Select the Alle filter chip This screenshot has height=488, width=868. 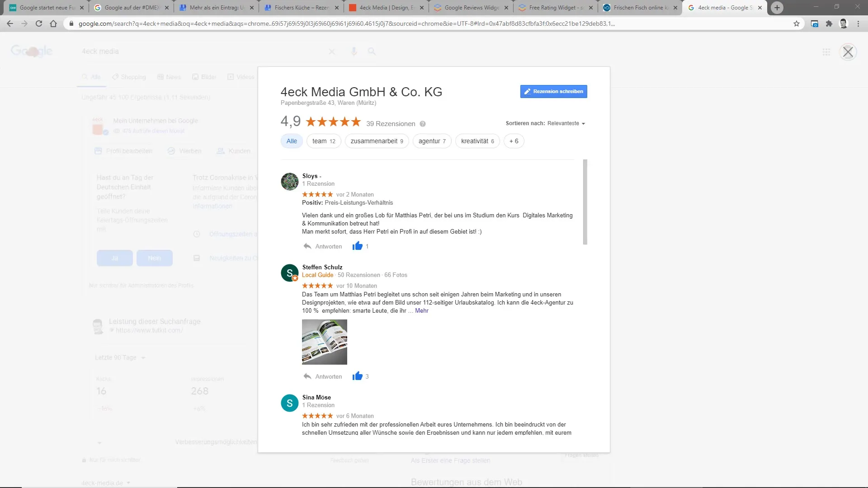[x=292, y=141]
